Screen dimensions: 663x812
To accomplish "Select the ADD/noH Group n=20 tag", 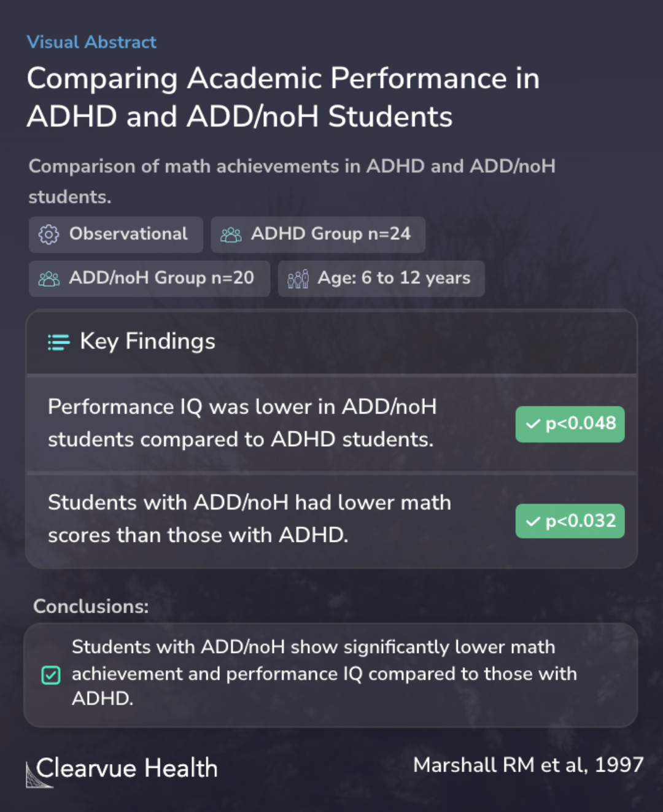I will tap(149, 279).
